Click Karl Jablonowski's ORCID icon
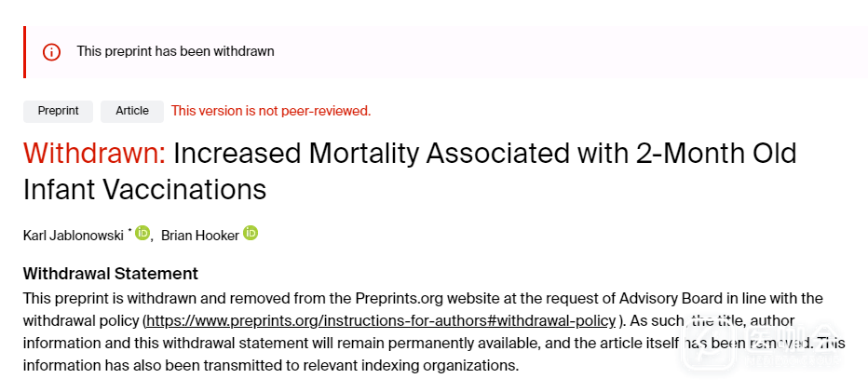This screenshot has height=392, width=868. point(142,233)
